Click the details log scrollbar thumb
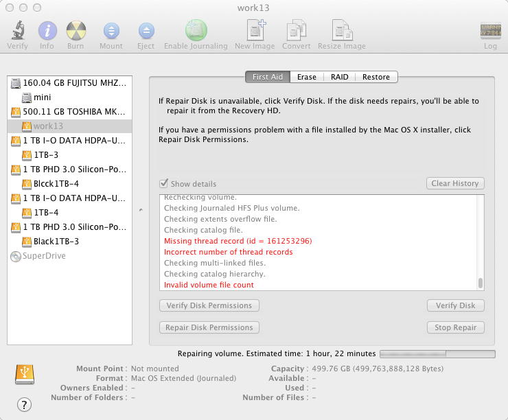The image size is (508, 420). coord(481,283)
